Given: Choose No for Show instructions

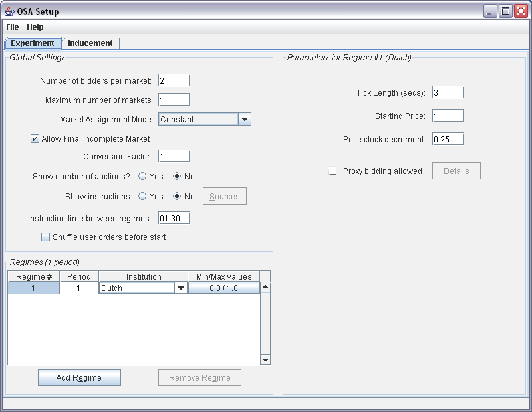Looking at the screenshot, I should [x=177, y=196].
